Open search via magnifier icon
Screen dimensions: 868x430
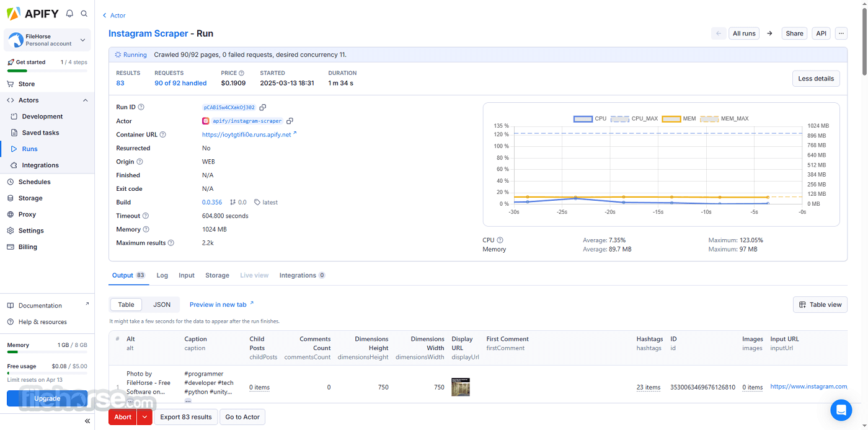tap(84, 13)
